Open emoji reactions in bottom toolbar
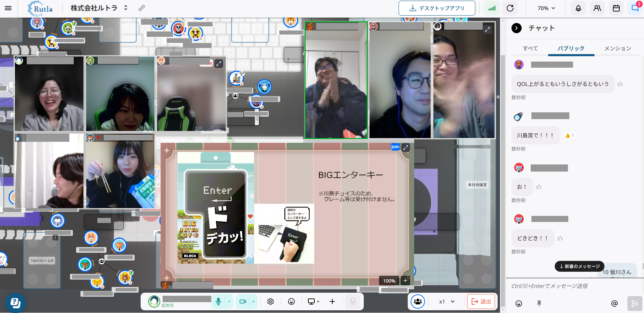 point(291,301)
